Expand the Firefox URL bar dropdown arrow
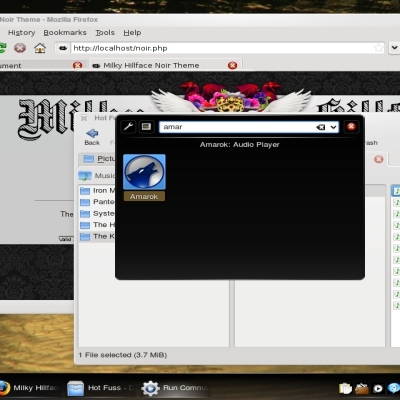Viewport: 400px width, 400px height. coord(394,48)
